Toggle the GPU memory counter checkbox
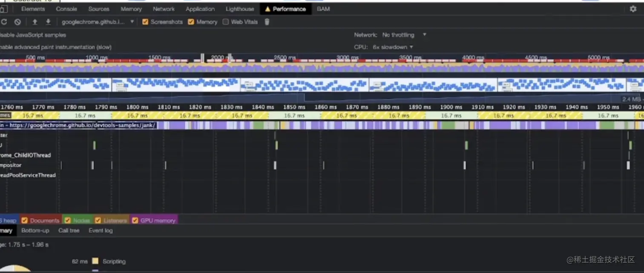 [135, 221]
